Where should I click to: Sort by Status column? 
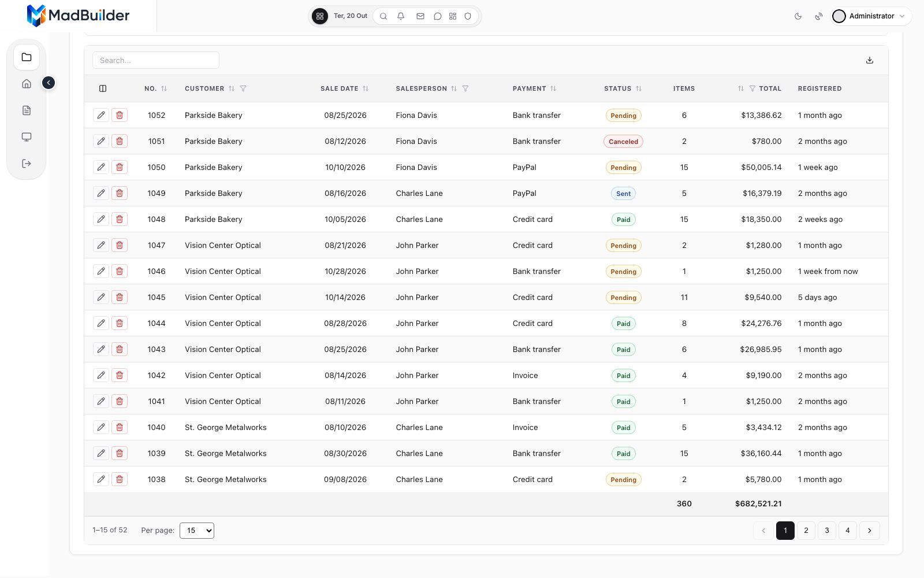click(639, 88)
